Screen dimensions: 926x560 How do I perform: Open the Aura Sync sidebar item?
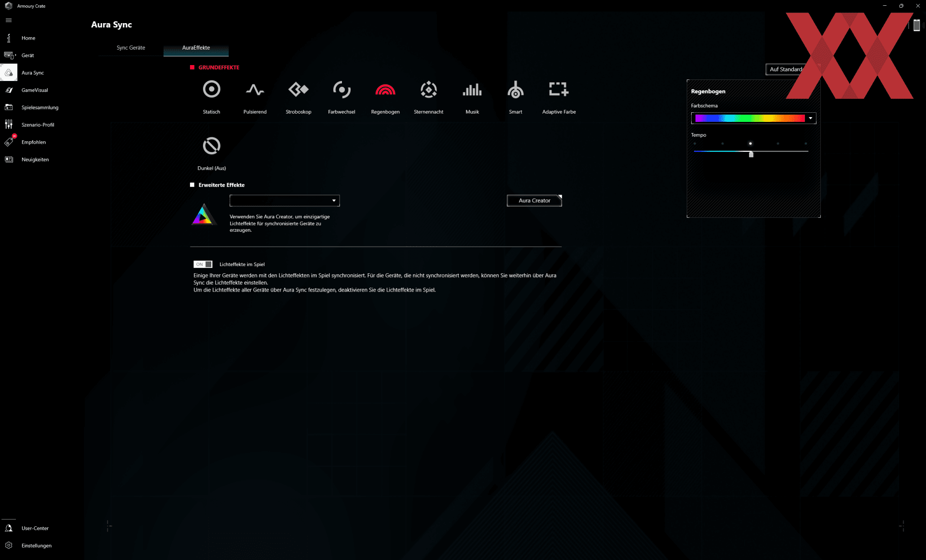[x=32, y=73]
